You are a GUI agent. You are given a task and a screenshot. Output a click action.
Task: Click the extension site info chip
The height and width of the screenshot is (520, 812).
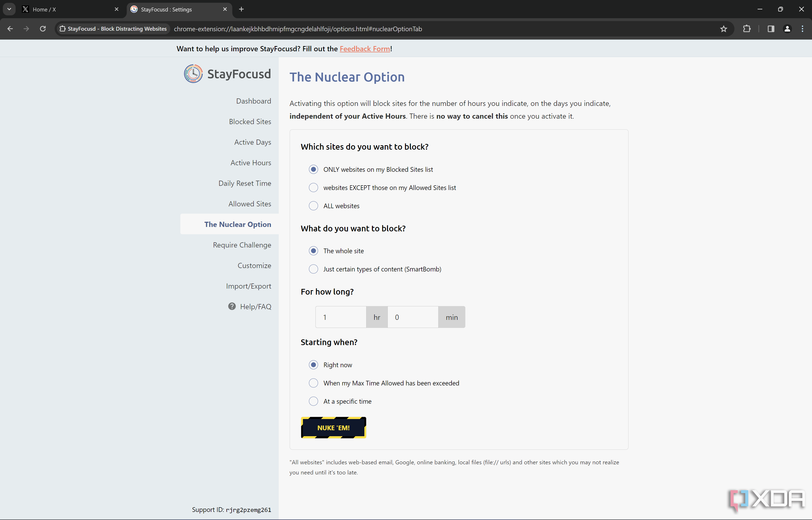[113, 29]
